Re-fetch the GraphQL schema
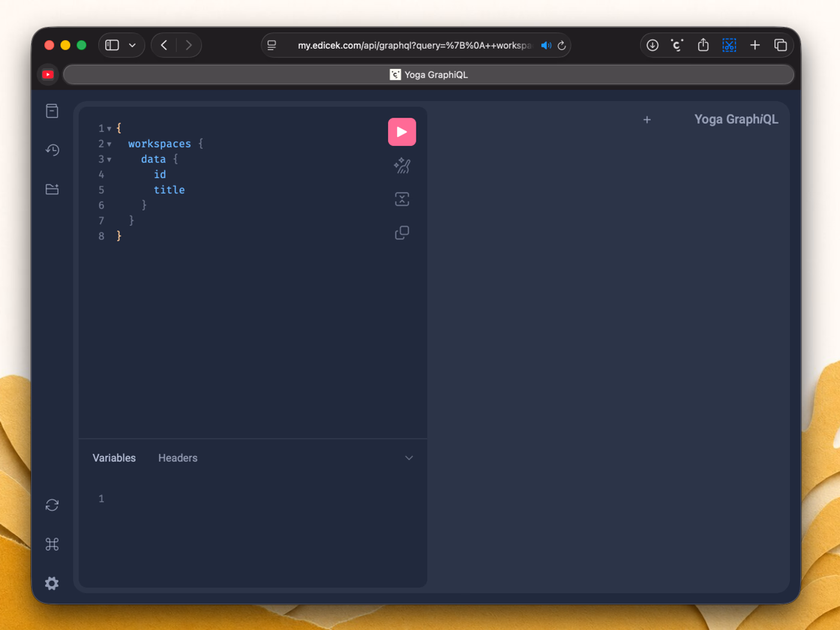840x630 pixels. [x=52, y=505]
